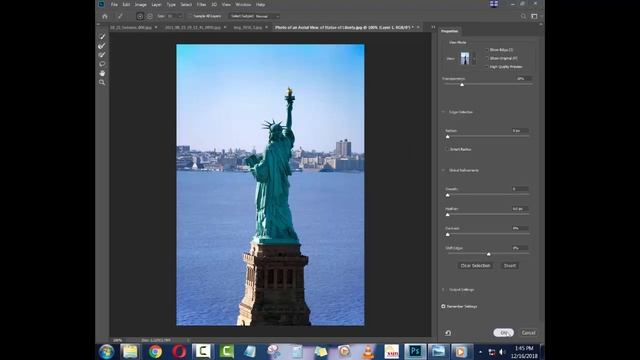This screenshot has height=360, width=640.
Task: Open Windows Start menu
Action: (107, 351)
